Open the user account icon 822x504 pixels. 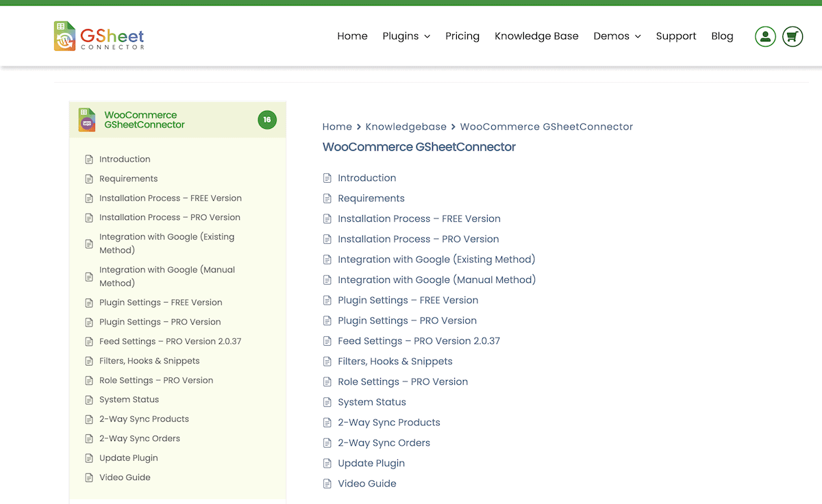click(765, 36)
